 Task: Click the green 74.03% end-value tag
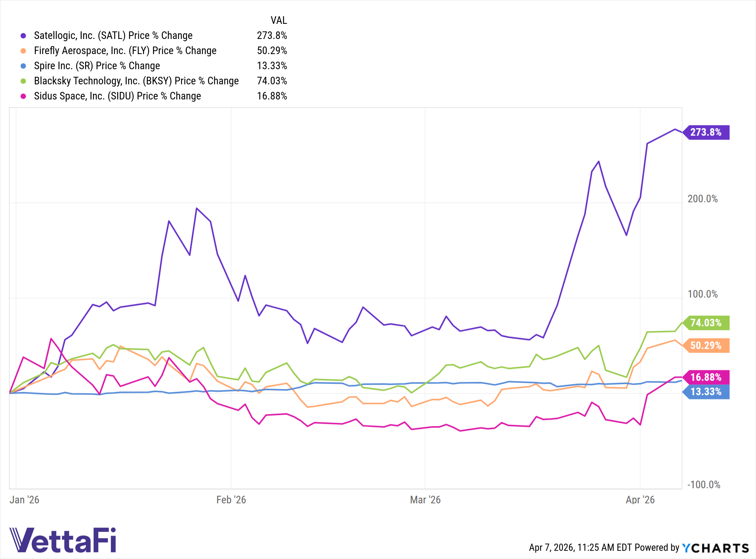[706, 323]
